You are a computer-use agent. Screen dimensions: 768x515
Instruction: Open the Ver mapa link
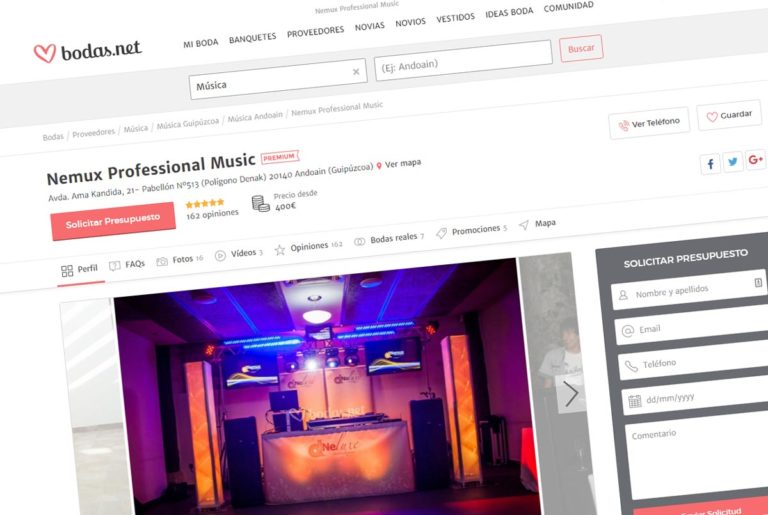403,164
